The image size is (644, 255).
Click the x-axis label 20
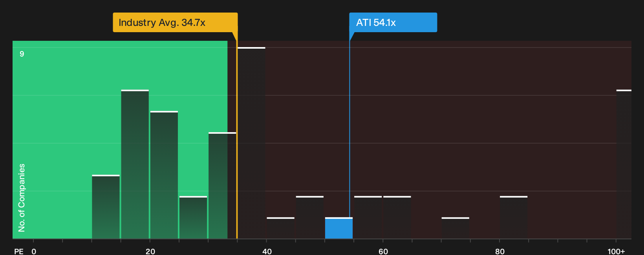pos(150,251)
